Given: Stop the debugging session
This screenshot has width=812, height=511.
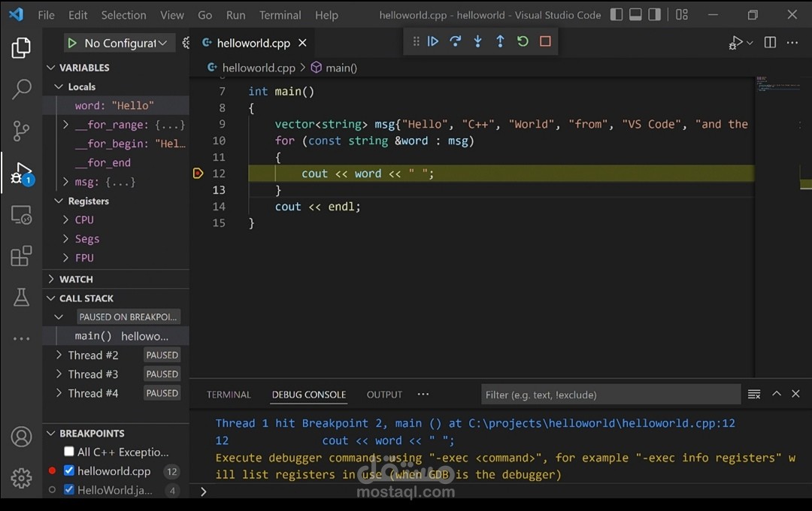Looking at the screenshot, I should (545, 41).
